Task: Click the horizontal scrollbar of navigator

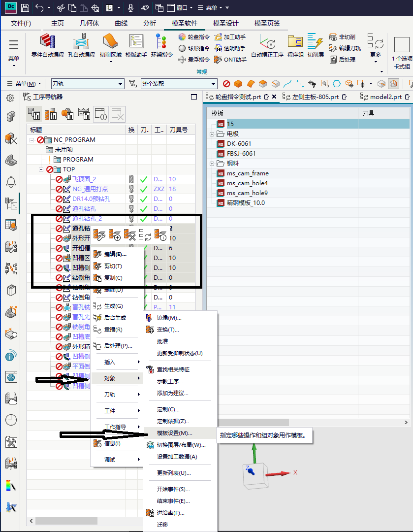Action: click(67, 521)
